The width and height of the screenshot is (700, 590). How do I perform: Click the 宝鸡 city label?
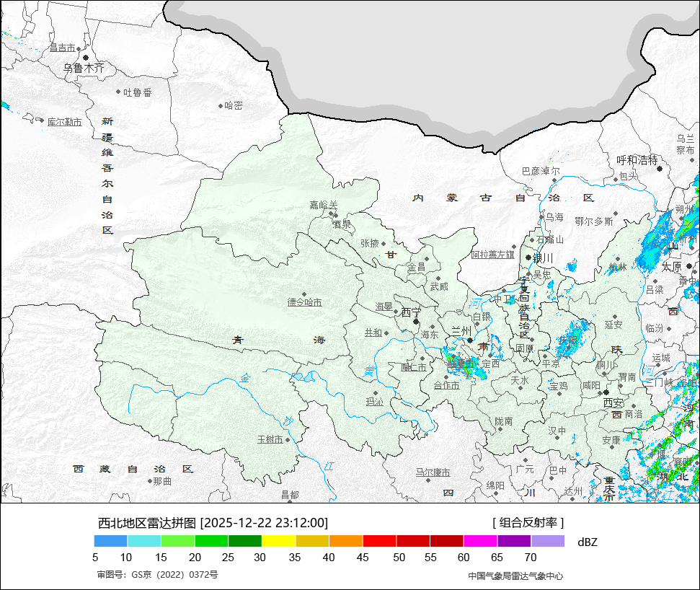click(559, 386)
